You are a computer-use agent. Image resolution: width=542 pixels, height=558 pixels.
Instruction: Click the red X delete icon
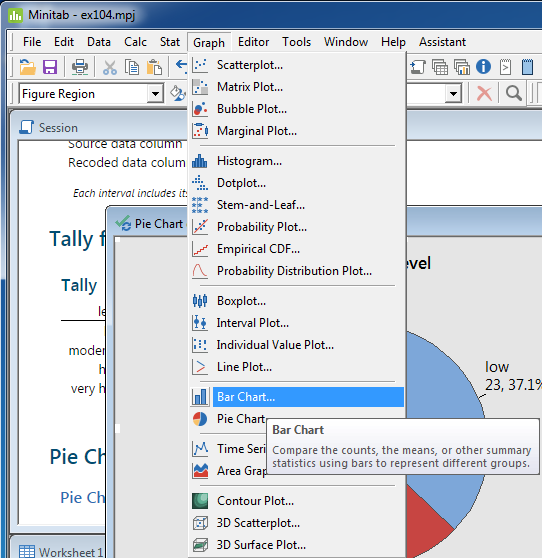(x=484, y=94)
